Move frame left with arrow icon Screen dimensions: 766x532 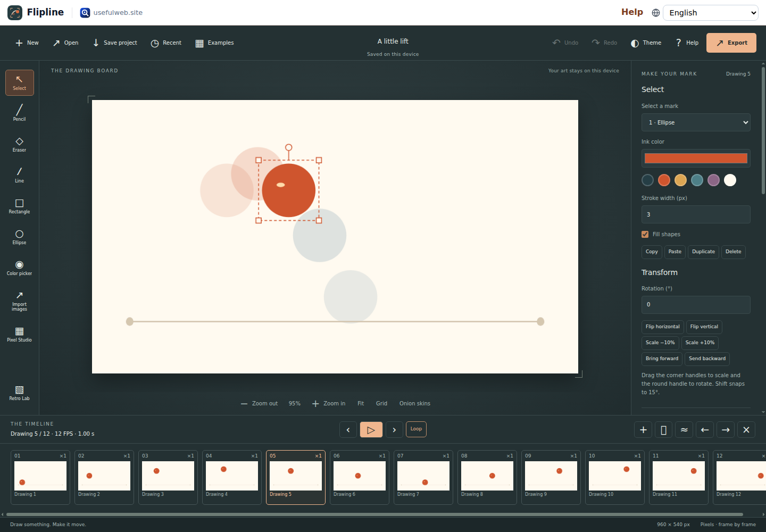click(705, 430)
